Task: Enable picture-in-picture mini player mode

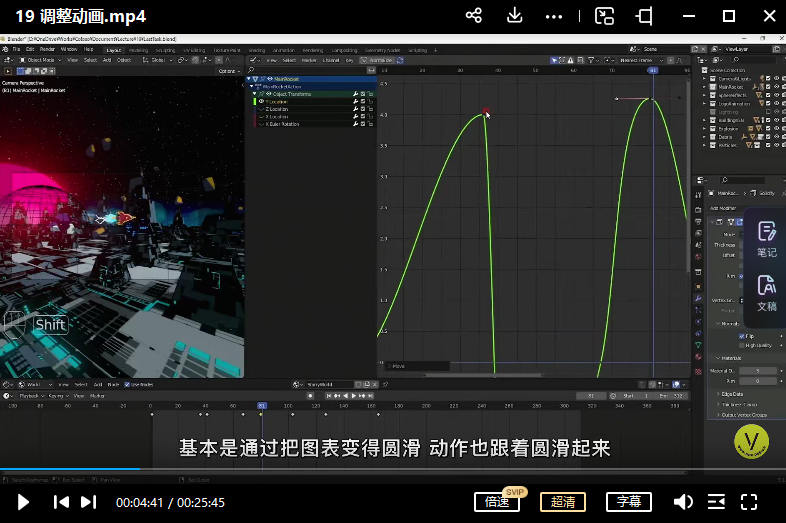Action: pyautogui.click(x=604, y=16)
